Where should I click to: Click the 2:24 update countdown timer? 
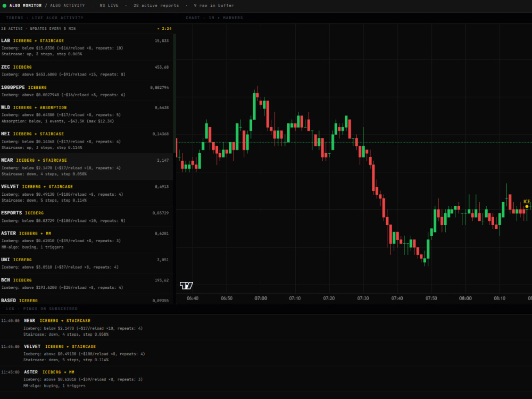[164, 29]
